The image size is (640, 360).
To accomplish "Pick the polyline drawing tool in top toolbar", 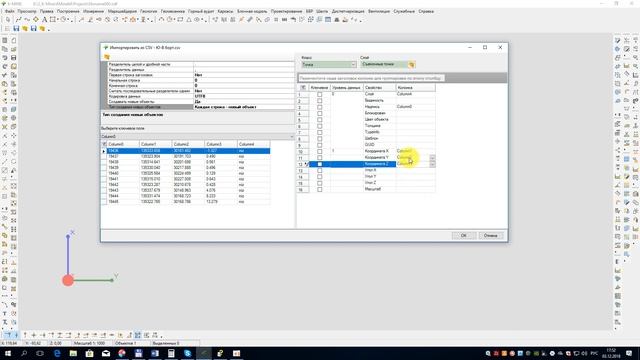I will coord(19,20).
